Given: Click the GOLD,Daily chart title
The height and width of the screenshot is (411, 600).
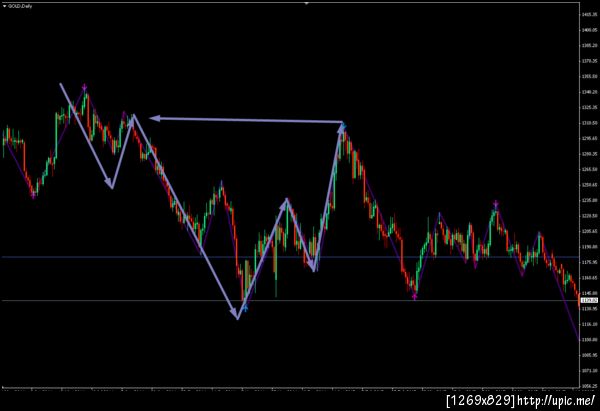Looking at the screenshot, I should tap(20, 6).
